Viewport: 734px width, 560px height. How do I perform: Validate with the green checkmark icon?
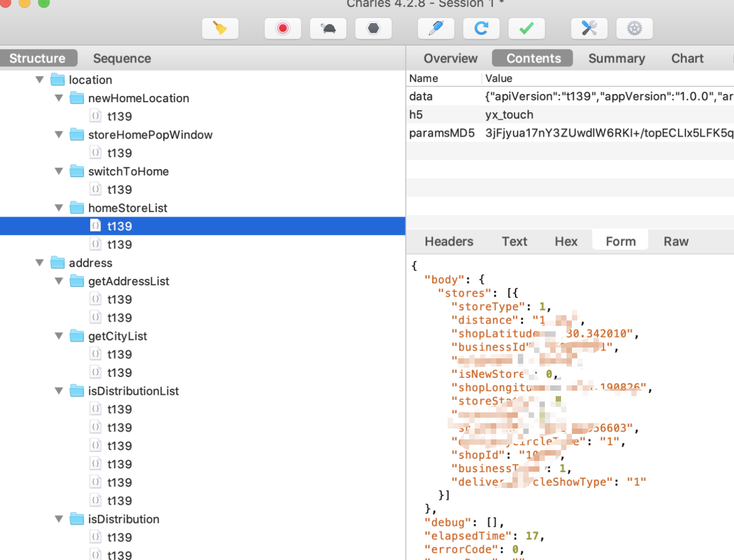coord(526,28)
